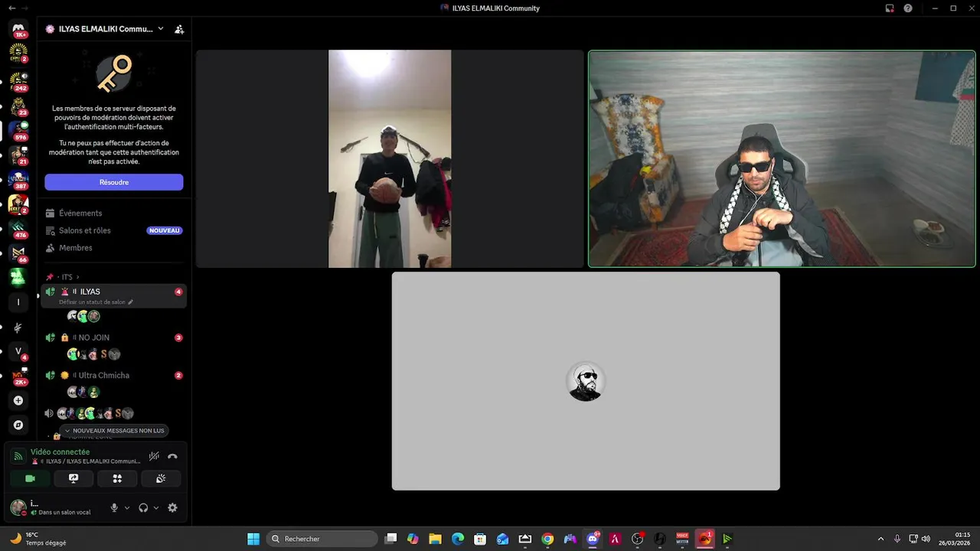Focus the sunglasses man webcam tile
The width and height of the screenshot is (980, 551).
point(782,159)
